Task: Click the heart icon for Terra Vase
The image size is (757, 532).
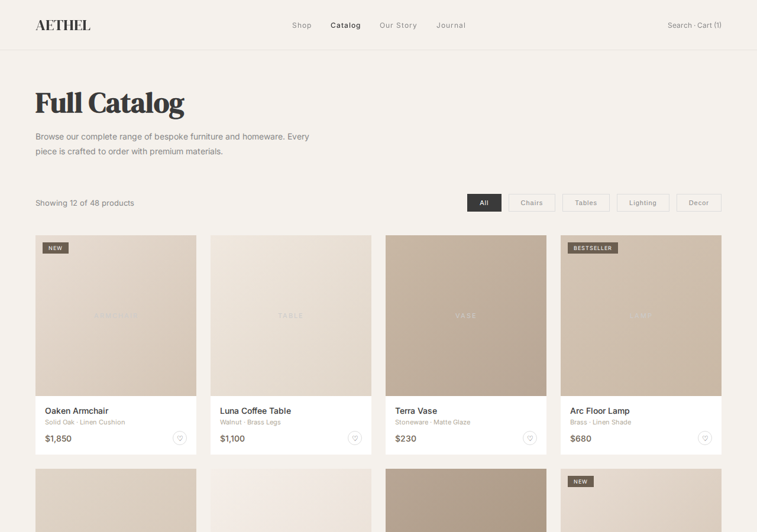Action: (x=530, y=438)
